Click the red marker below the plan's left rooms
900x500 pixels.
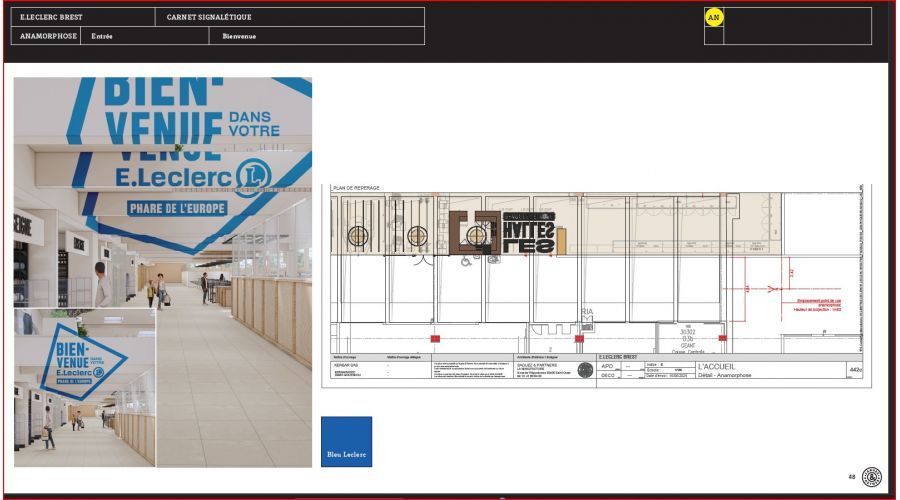point(435,339)
